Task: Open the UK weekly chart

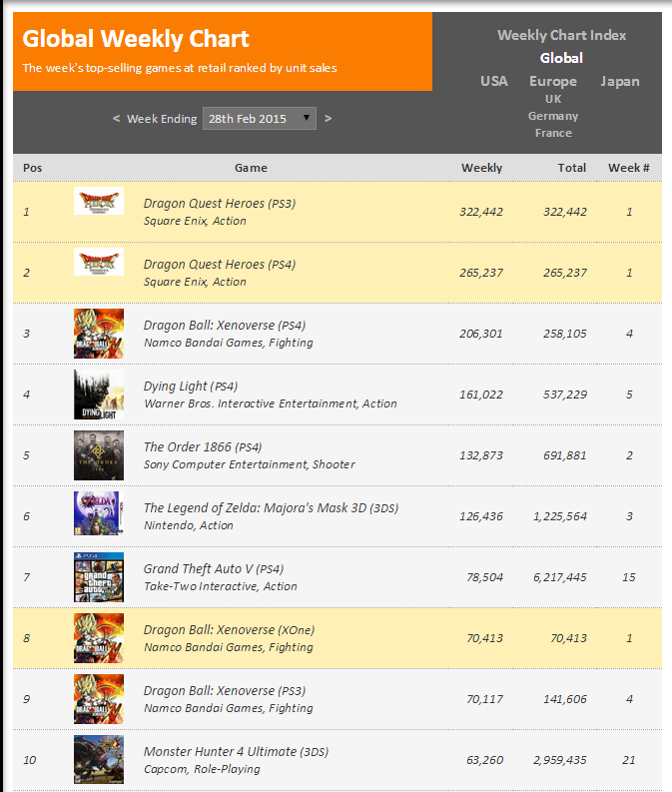Action: click(553, 99)
